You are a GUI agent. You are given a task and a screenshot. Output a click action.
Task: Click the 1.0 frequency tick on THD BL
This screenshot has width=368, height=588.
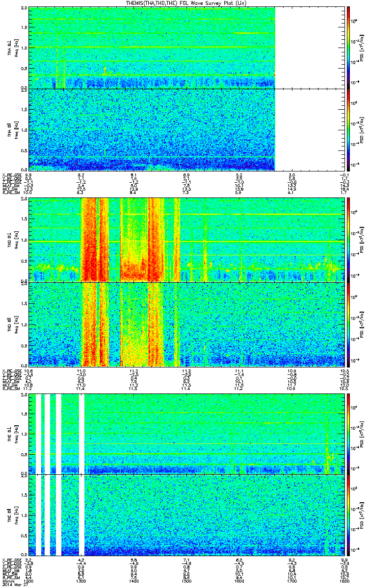click(25, 240)
